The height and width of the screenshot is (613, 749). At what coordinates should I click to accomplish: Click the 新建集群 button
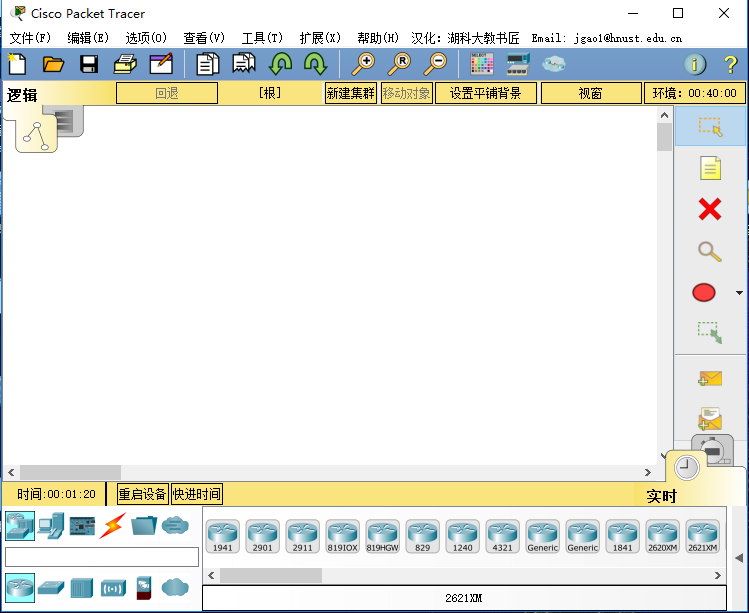[351, 93]
